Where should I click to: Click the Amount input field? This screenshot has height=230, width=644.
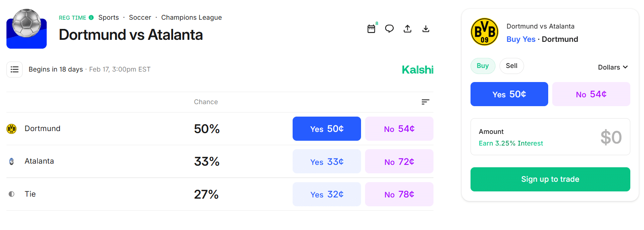coord(550,137)
